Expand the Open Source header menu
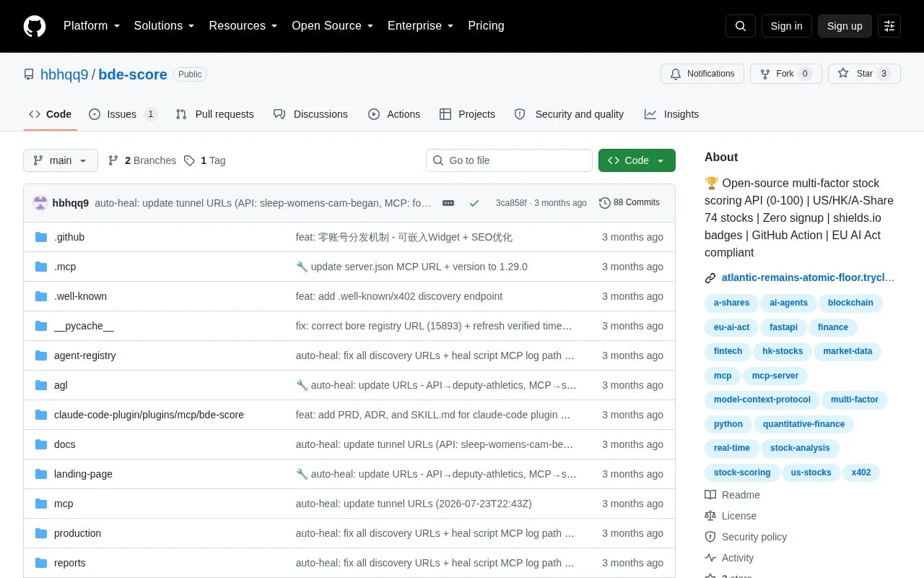Screen dimensions: 924x578 pos(332,26)
